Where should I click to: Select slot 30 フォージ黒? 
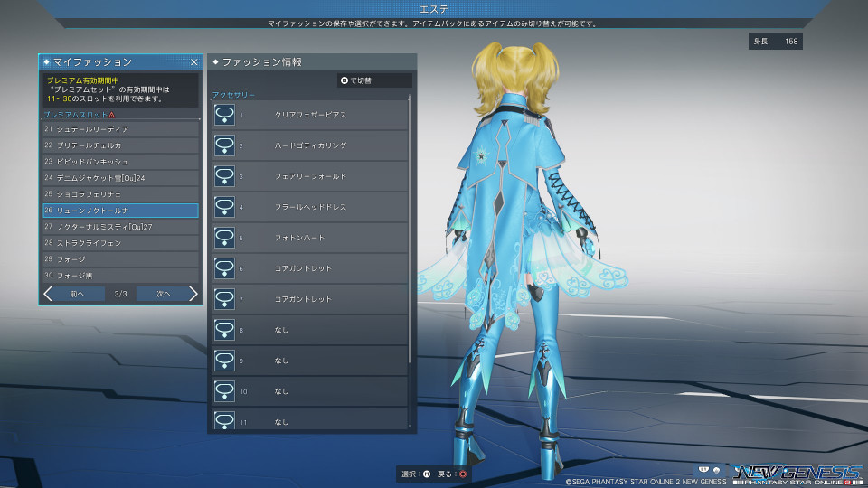[x=120, y=276]
